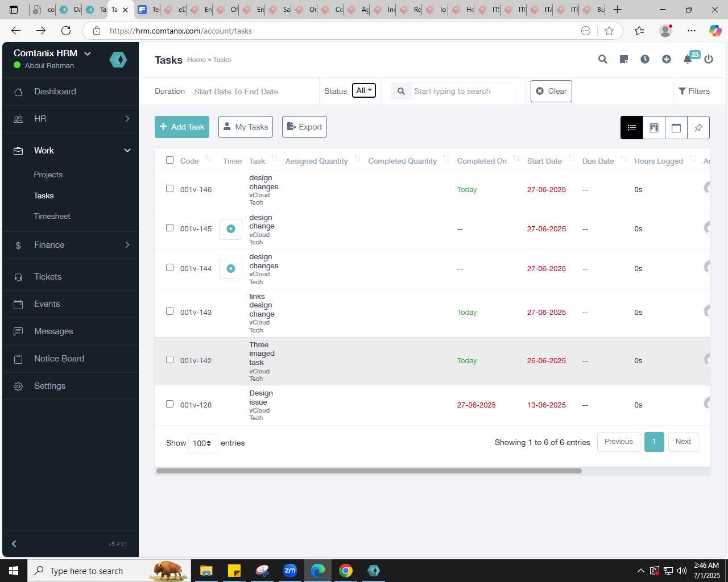728x582 pixels.
Task: Open a new browser tab
Action: [617, 10]
